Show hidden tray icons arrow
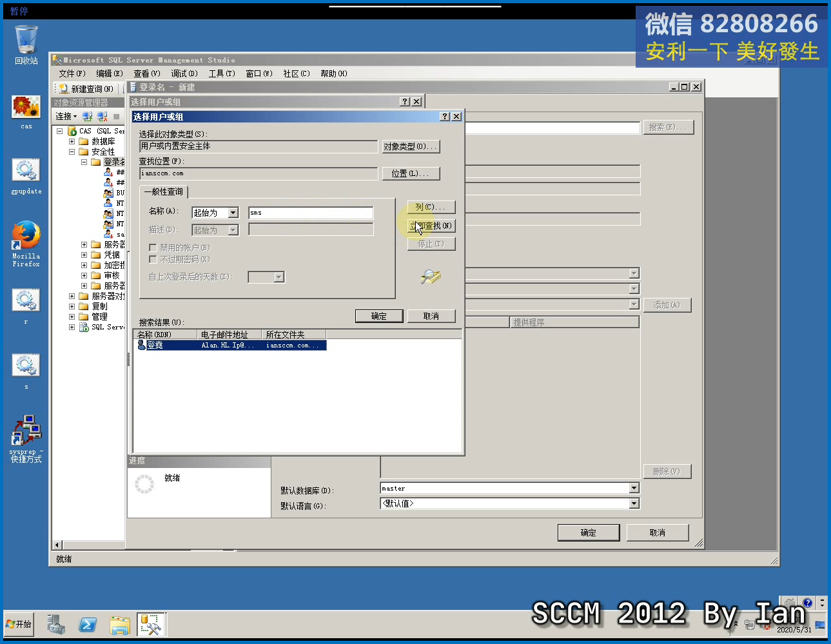The width and height of the screenshot is (831, 644). coord(736,624)
